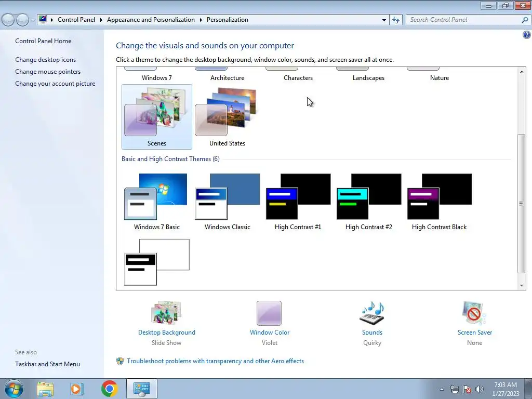The image size is (532, 399).
Task: Open Troubleshoot transparency and Aero effects link
Action: (215, 361)
